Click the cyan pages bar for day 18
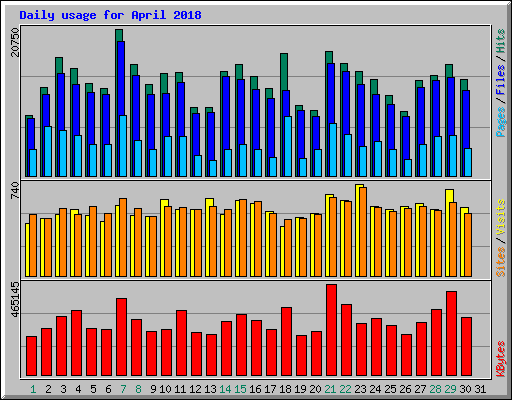Viewport: 512px width, 400px height. coord(288,146)
